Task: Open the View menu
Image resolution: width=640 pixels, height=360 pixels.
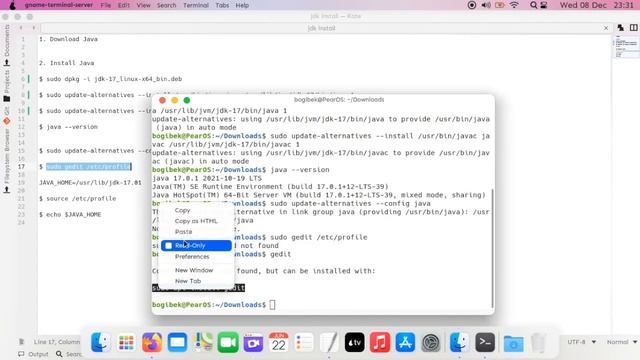Action: pos(143,5)
